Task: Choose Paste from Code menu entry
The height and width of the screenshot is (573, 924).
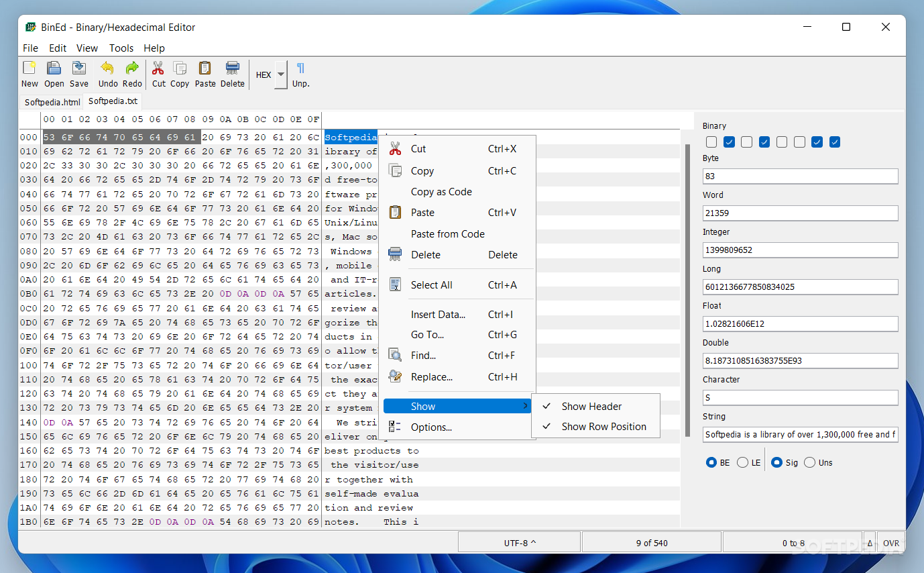Action: pyautogui.click(x=459, y=234)
